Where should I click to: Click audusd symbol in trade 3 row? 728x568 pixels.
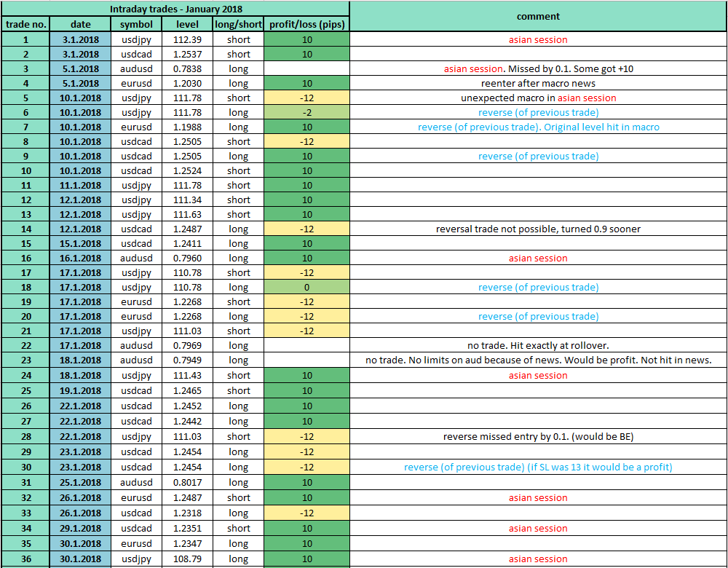pos(136,68)
